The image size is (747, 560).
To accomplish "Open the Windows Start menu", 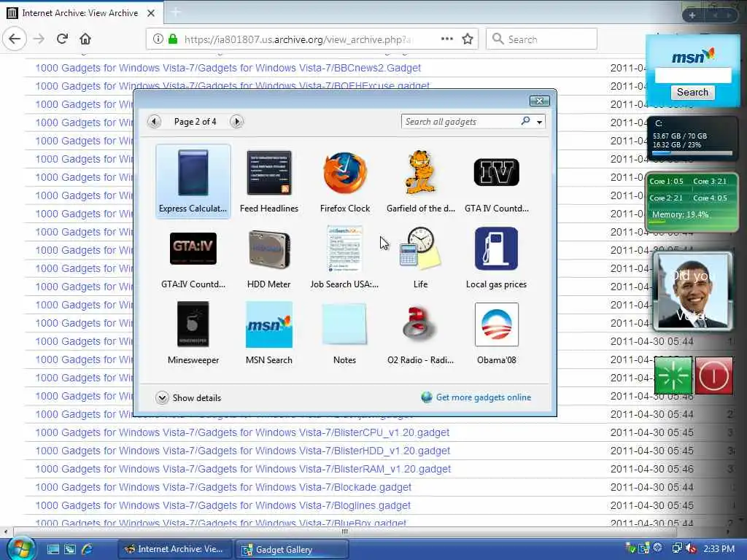I will pyautogui.click(x=20, y=548).
